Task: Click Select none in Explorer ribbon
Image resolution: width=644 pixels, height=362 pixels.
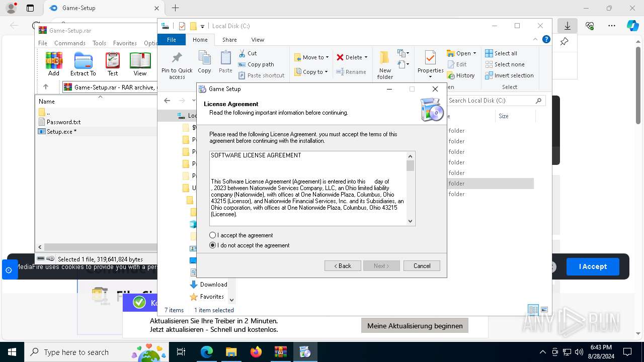Action: tap(505, 64)
